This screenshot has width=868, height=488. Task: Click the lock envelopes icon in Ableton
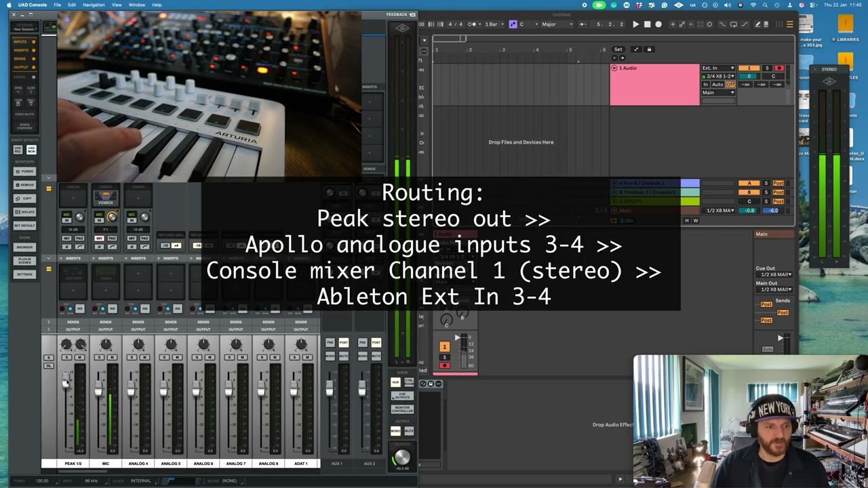(x=649, y=49)
